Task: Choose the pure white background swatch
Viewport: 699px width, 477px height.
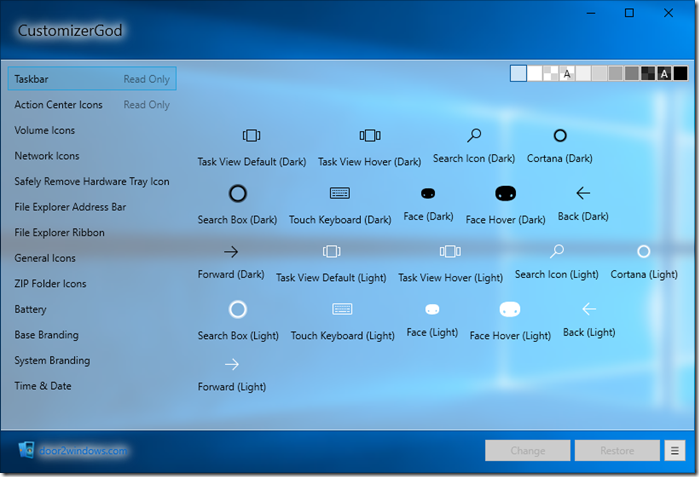Action: [x=535, y=73]
